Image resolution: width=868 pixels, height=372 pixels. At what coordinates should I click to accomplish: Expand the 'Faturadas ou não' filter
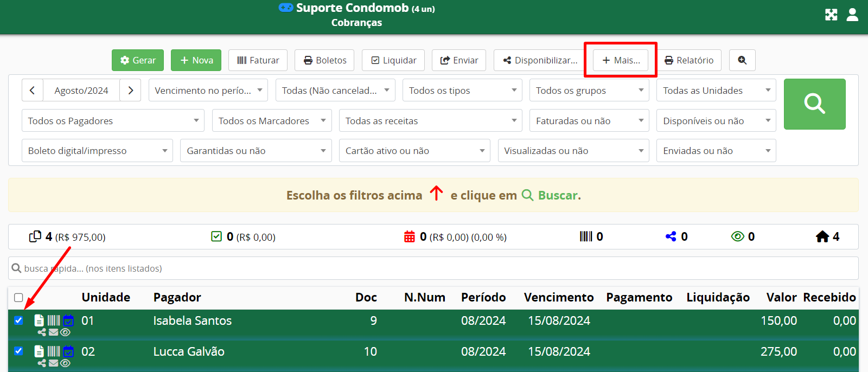click(589, 121)
